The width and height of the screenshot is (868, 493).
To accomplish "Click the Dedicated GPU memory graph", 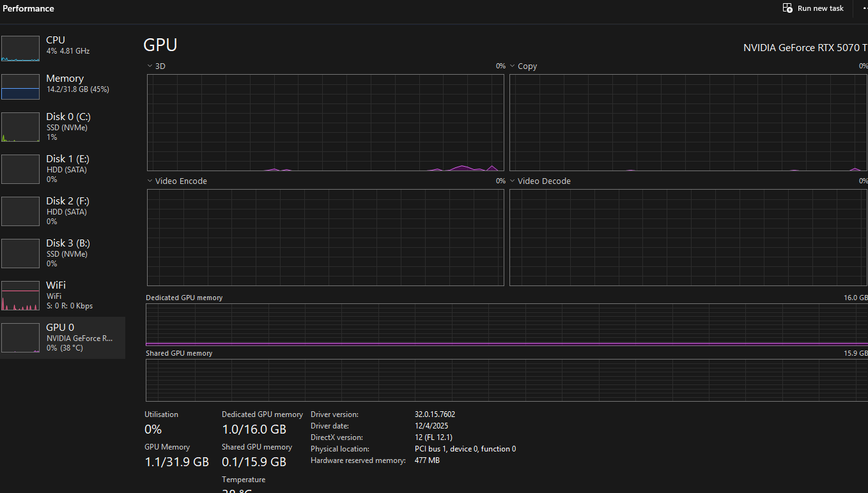I will (507, 325).
